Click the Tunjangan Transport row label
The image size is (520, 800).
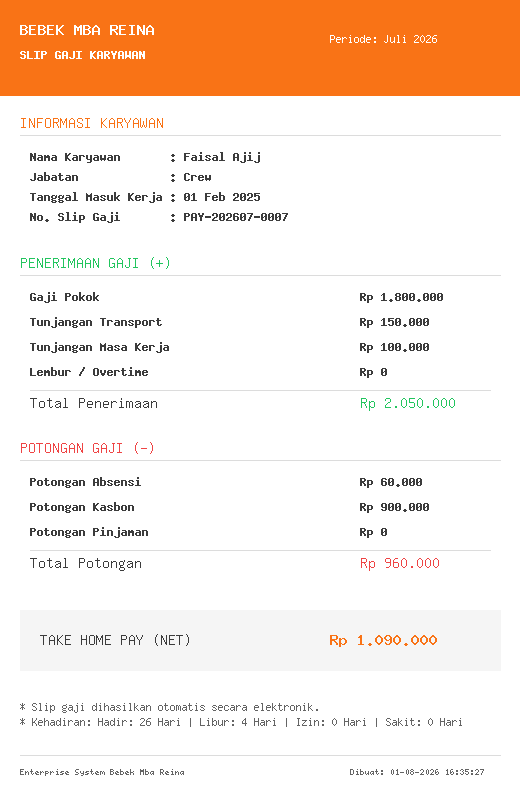tap(95, 322)
